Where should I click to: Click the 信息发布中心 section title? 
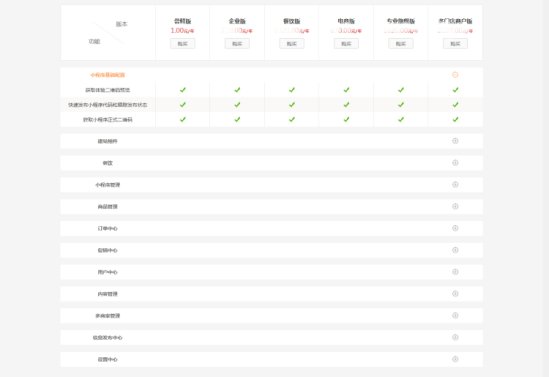[107, 337]
